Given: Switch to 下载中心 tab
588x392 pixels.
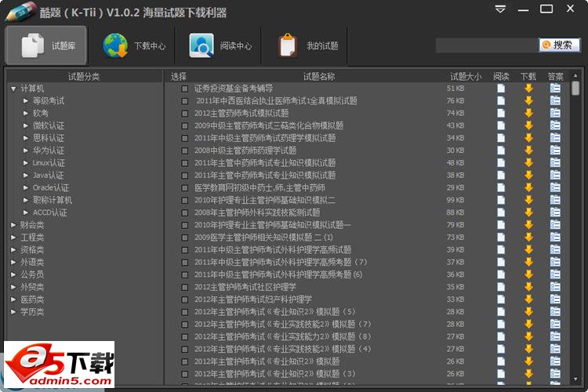Looking at the screenshot, I should click(x=134, y=45).
